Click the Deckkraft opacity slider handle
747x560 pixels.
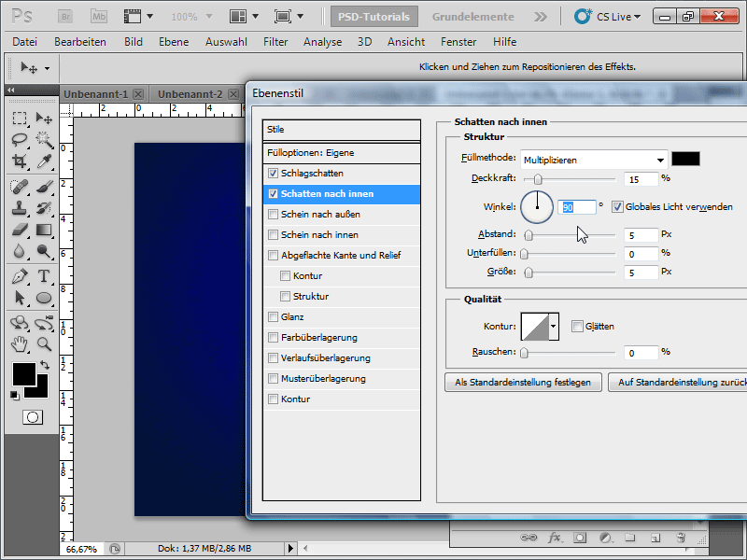click(538, 179)
